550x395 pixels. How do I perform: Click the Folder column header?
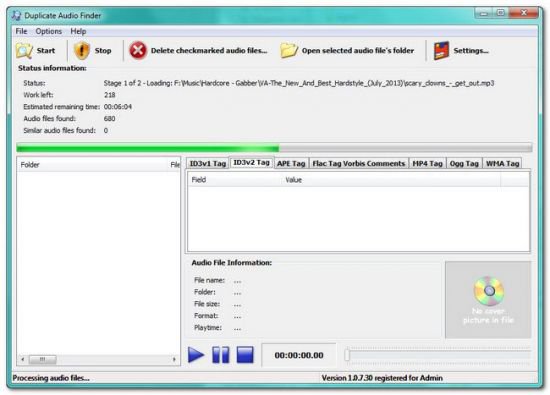(x=93, y=165)
